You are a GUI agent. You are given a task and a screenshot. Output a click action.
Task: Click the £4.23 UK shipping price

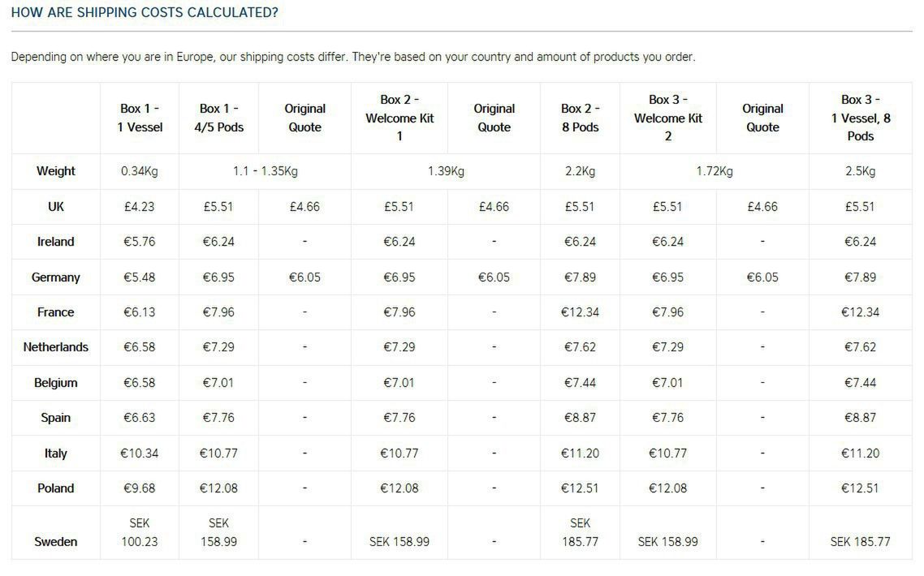point(140,207)
